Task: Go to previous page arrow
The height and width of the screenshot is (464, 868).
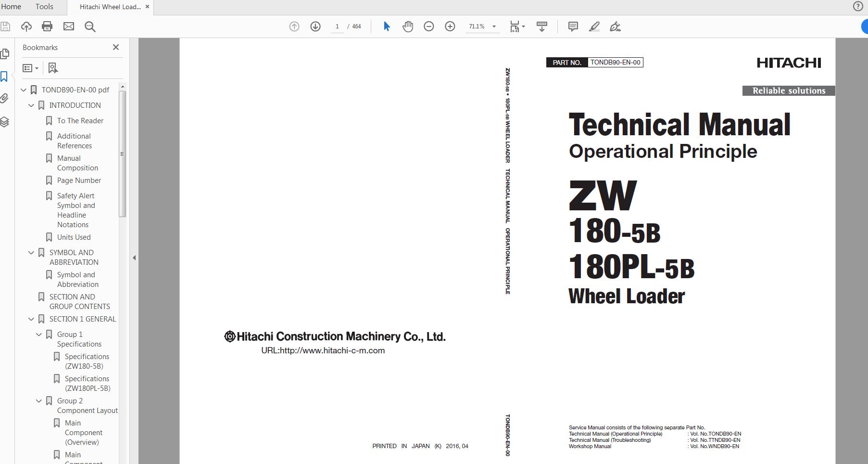Action: tap(294, 26)
